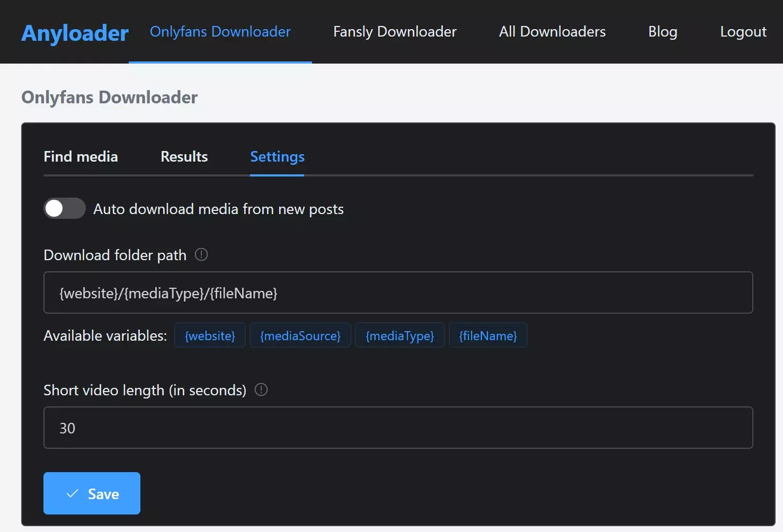Click the Download folder path label
This screenshot has width=783, height=532.
pos(115,255)
